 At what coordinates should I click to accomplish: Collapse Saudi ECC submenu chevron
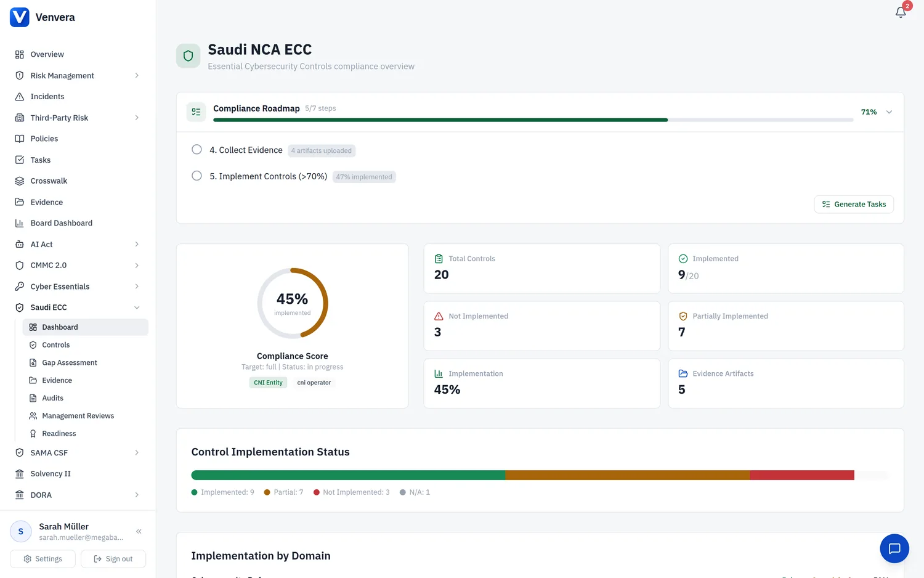click(137, 307)
